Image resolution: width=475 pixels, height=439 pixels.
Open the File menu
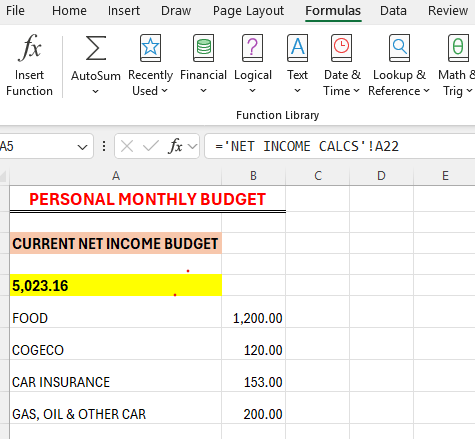point(15,11)
